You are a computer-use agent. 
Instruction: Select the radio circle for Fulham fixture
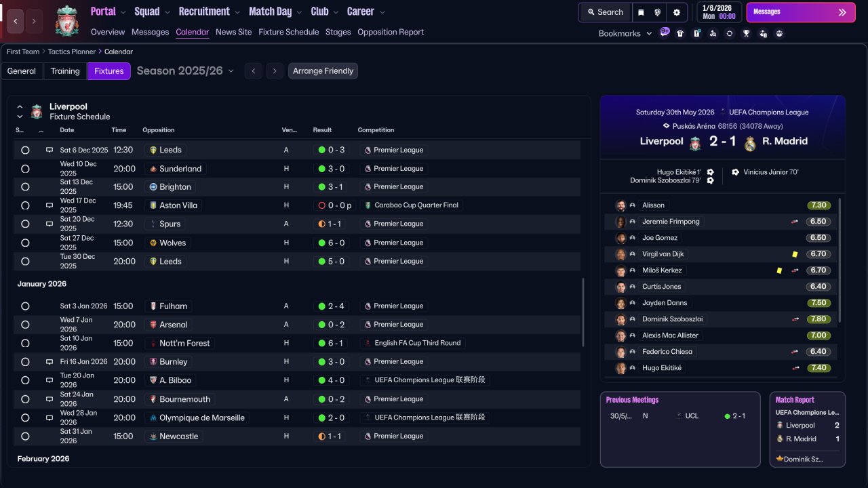(25, 306)
